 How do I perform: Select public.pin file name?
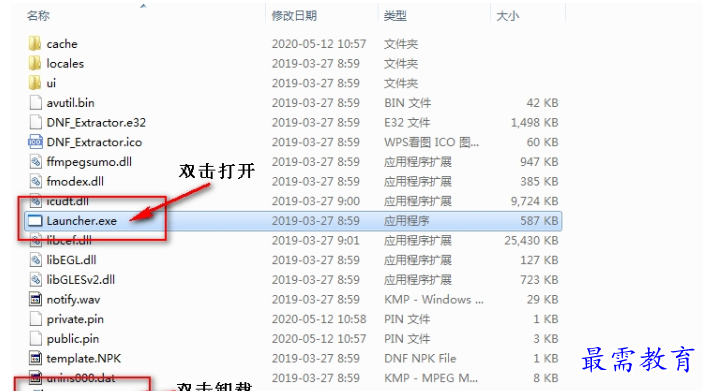pos(73,339)
